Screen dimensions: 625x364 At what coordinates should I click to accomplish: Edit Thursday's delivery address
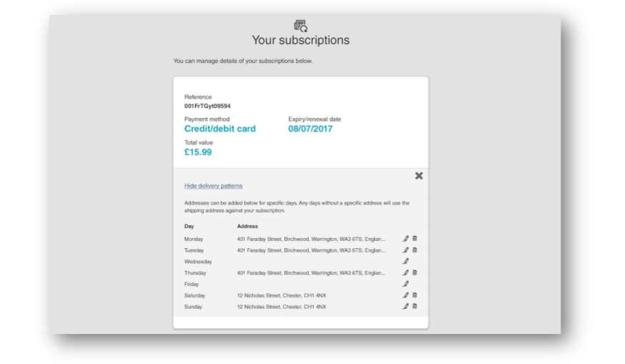(405, 272)
